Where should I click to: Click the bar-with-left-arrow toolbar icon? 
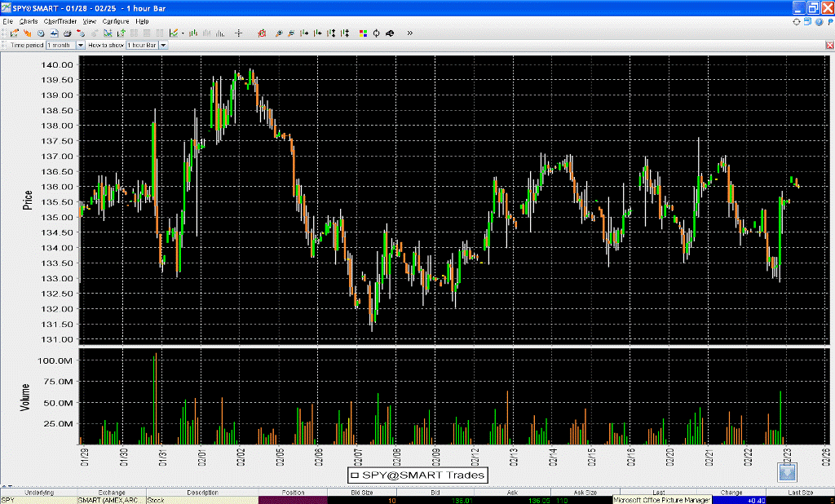[318, 33]
